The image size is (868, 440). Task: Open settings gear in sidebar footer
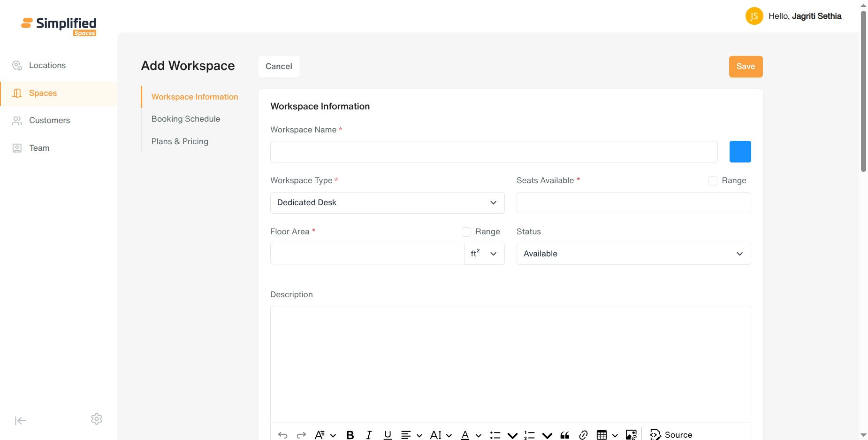click(97, 419)
